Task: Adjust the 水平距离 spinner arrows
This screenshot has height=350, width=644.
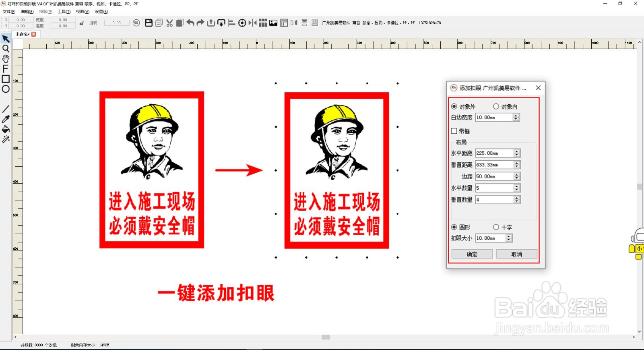Action: (x=517, y=153)
